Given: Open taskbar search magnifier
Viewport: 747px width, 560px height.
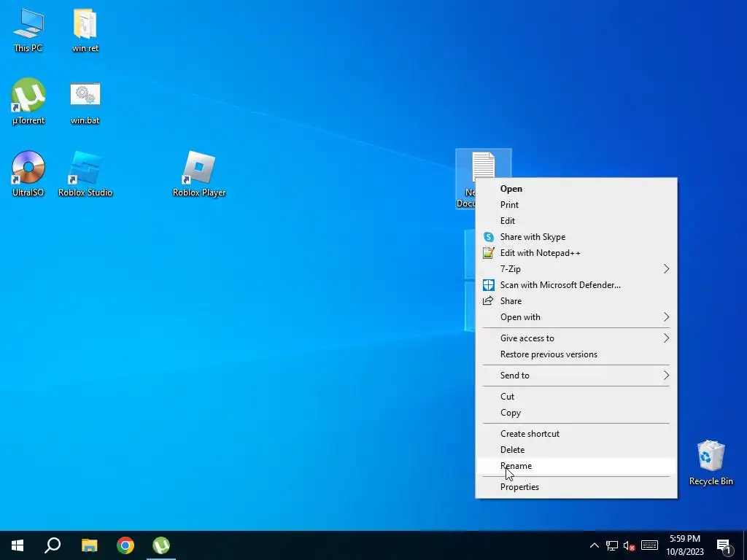Looking at the screenshot, I should click(53, 545).
